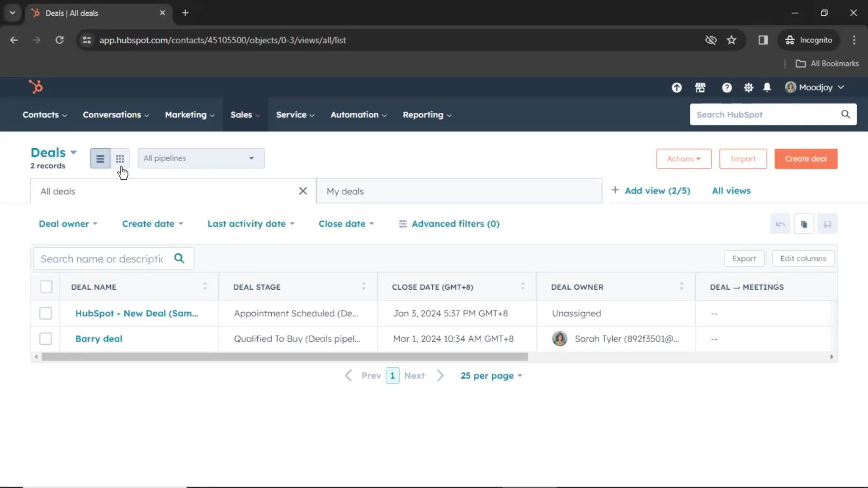
Task: Check the checkbox next to Barry deal
Action: click(x=46, y=338)
